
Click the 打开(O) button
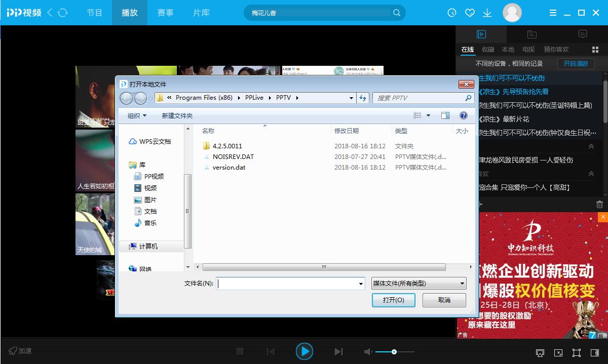click(394, 300)
